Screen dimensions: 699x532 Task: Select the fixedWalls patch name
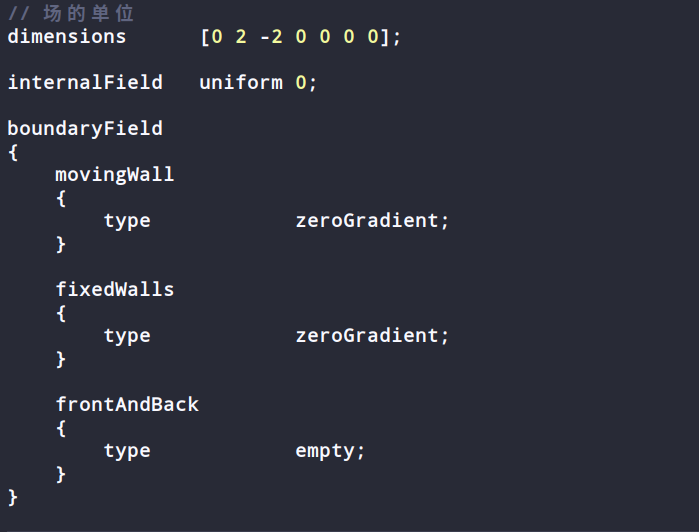[x=115, y=289]
